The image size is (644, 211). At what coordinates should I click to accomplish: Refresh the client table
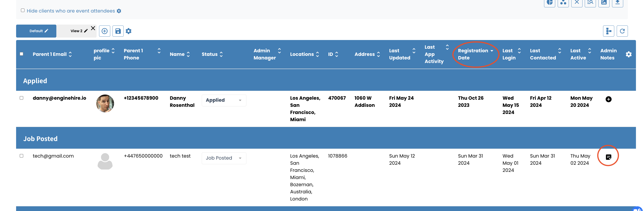[x=622, y=31]
